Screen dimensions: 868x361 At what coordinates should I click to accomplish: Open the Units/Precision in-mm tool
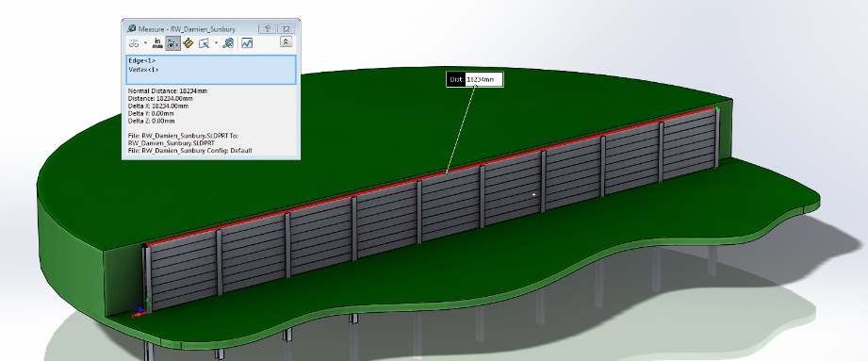click(157, 43)
